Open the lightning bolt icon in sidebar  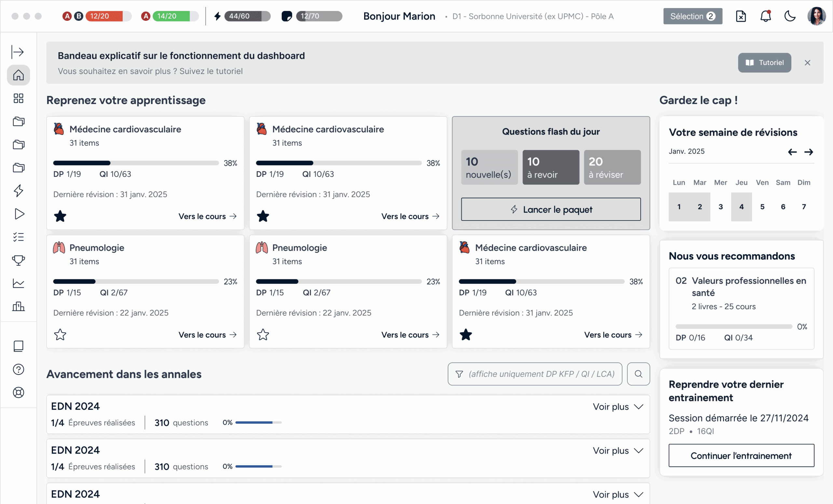click(x=18, y=191)
